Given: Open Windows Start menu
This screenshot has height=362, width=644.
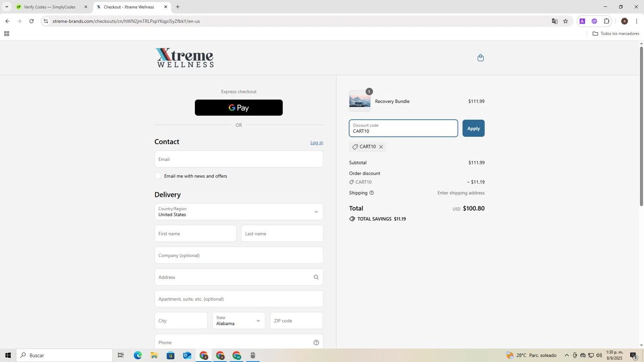Looking at the screenshot, I should [8, 355].
